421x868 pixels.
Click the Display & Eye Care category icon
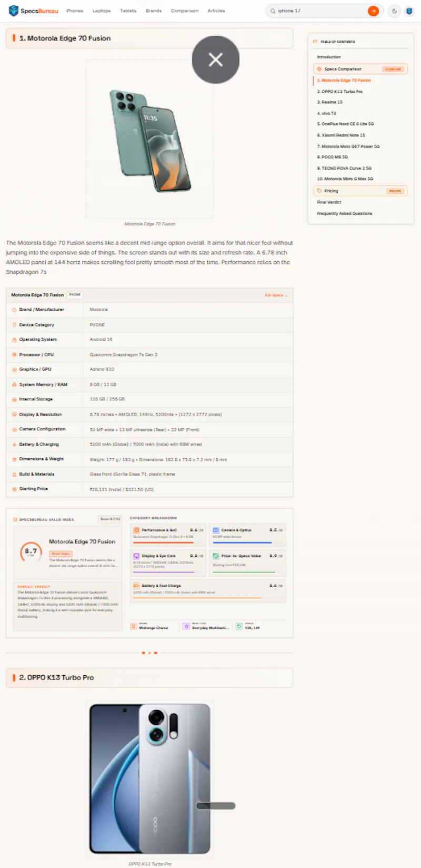[x=136, y=556]
